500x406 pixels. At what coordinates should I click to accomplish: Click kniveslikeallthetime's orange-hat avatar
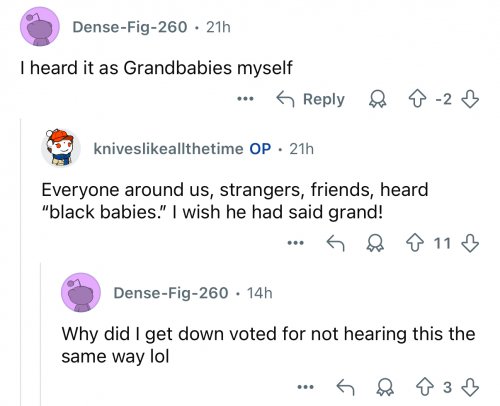pos(61,147)
